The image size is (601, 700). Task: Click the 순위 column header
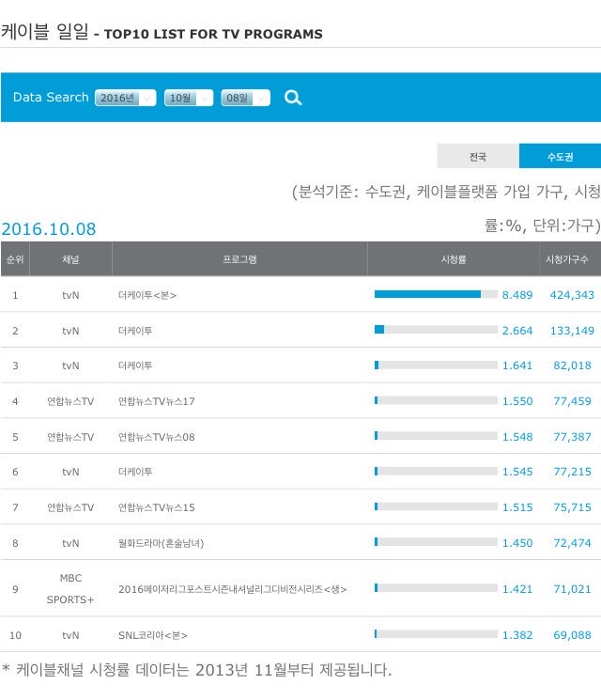pyautogui.click(x=15, y=259)
